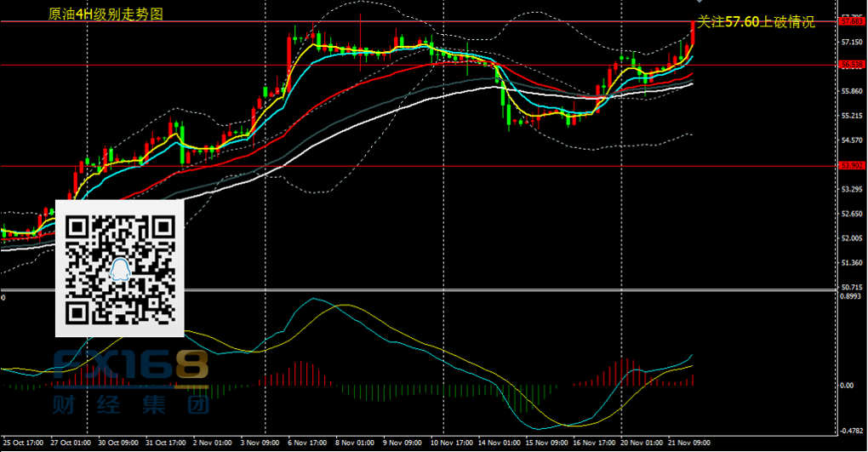Click the QR code image

click(x=120, y=268)
